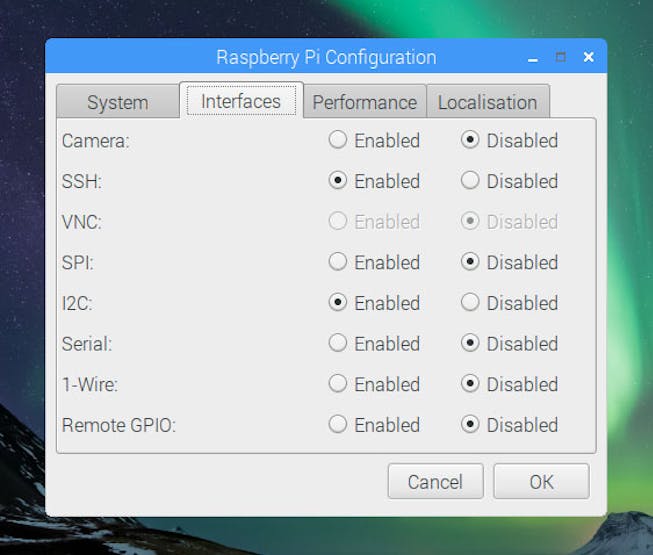Switch to the System tab
The image size is (653, 555).
(x=118, y=102)
